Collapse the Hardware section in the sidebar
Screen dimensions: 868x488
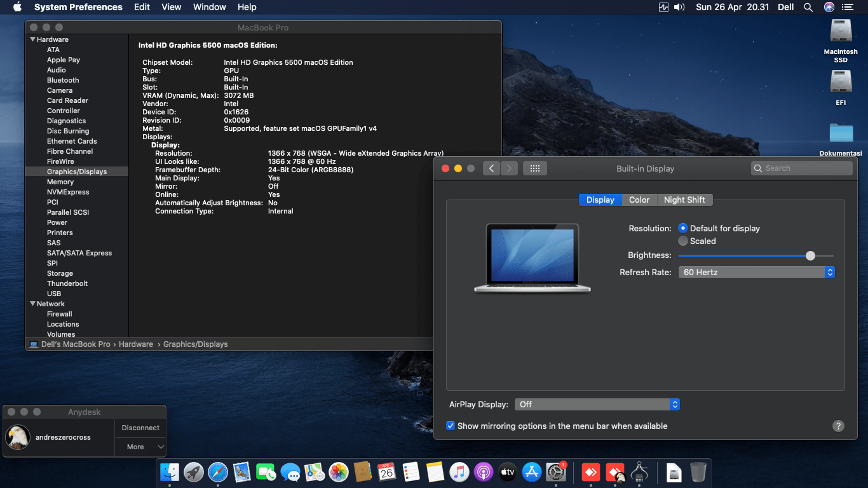click(33, 39)
